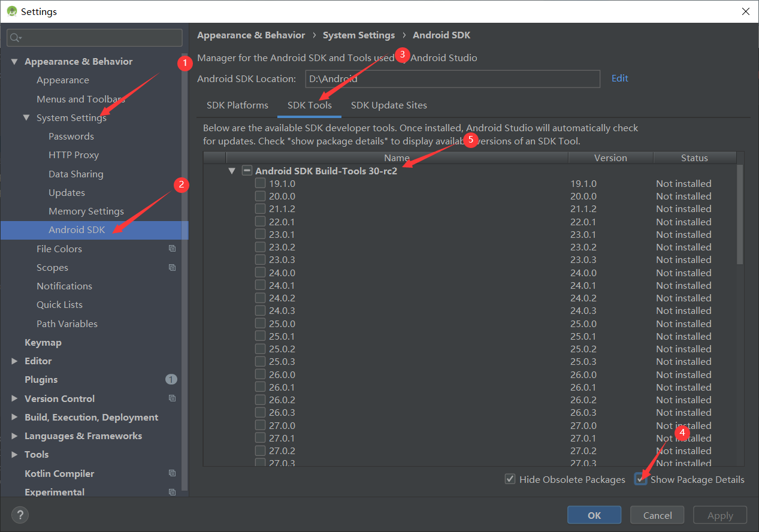Uncheck Show Package Details
Screen dimensions: 759x532
pos(641,479)
